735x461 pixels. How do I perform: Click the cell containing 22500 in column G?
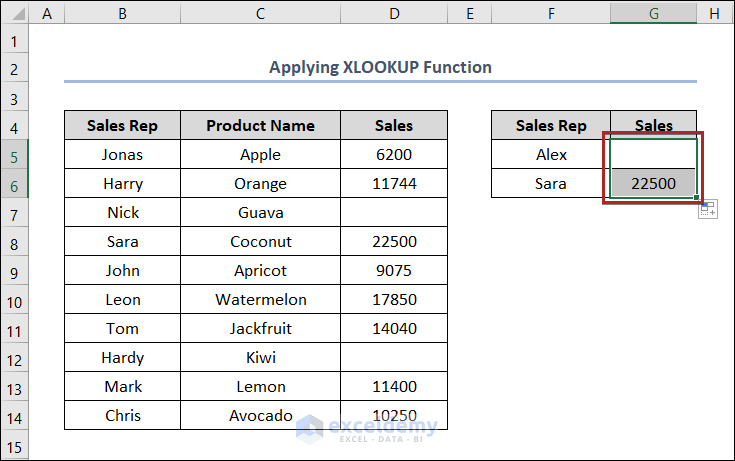653,184
